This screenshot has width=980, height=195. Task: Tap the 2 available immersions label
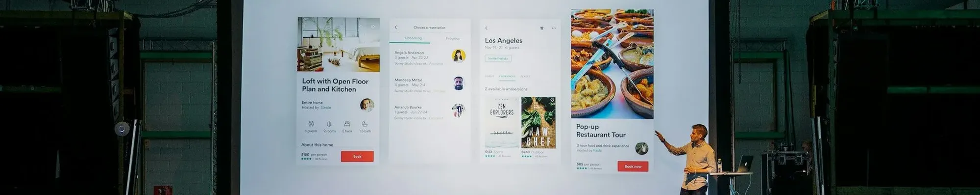coord(506,89)
